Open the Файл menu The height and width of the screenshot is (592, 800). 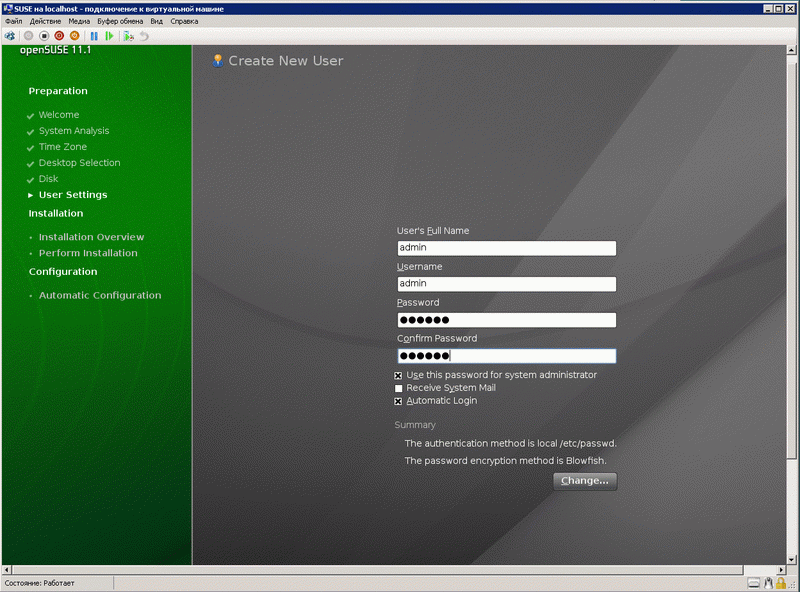pyautogui.click(x=14, y=21)
